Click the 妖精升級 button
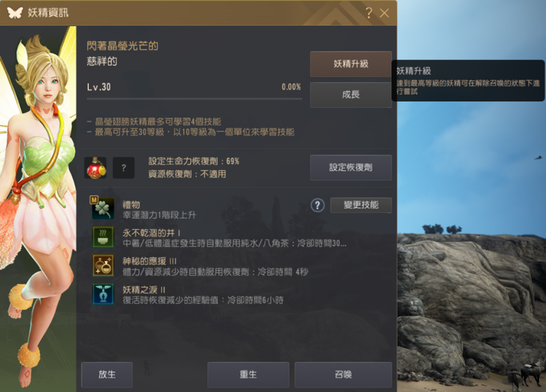 (x=351, y=64)
